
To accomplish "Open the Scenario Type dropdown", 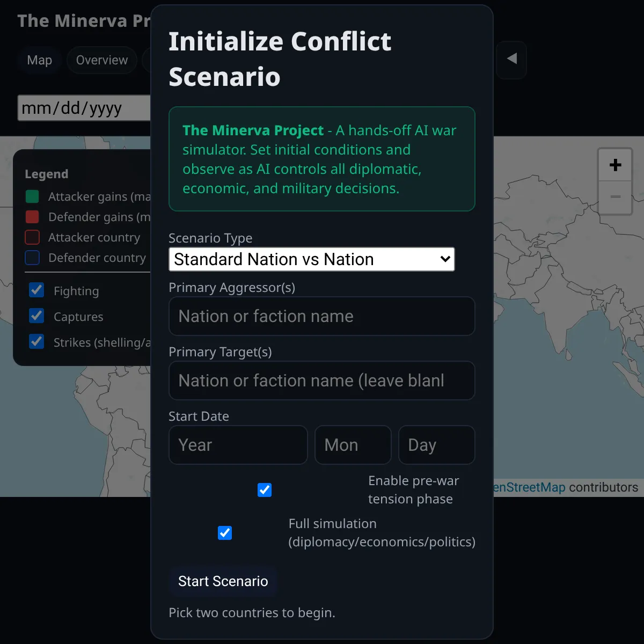I will click(312, 259).
